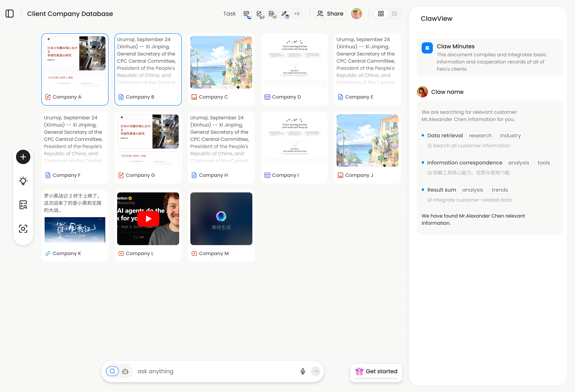575x392 pixels.
Task: Open the document search tool in left sidebar
Action: point(23,205)
